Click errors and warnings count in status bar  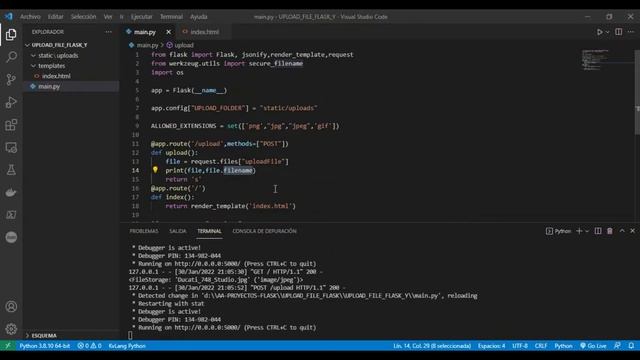tap(89, 346)
